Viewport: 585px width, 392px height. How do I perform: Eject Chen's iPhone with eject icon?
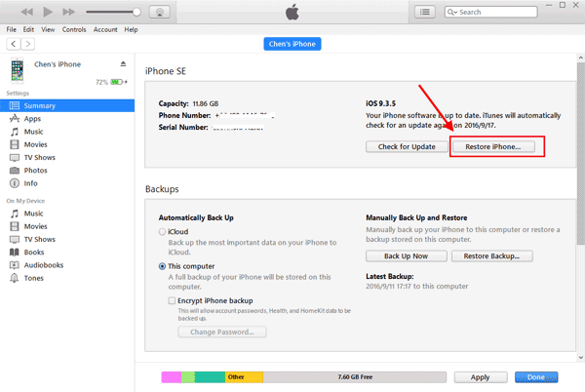(123, 64)
